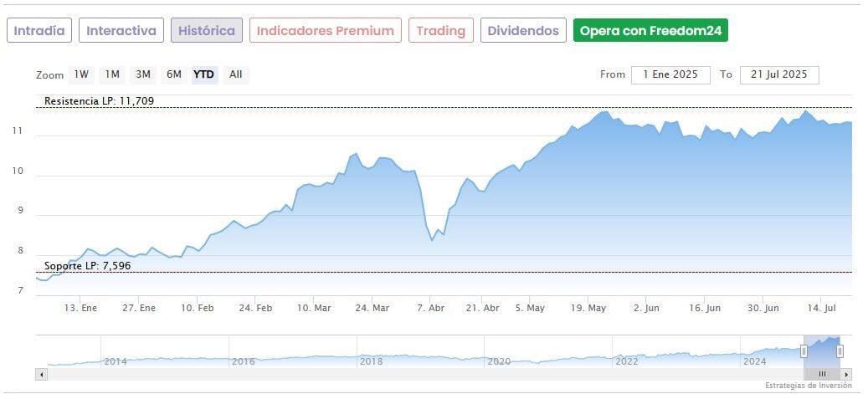Viewport: 868px width, 399px height.
Task: Click the navigator's left range handle
Action: 804,351
